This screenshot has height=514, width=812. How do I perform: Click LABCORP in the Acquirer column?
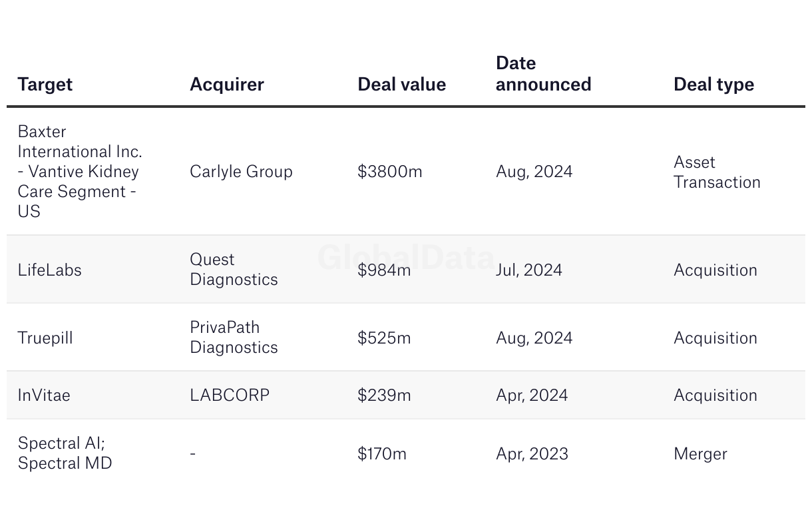tap(230, 395)
